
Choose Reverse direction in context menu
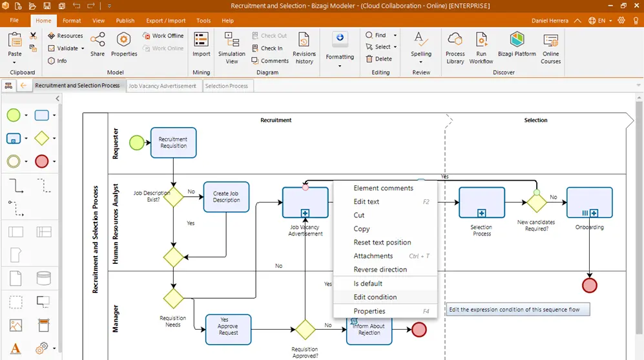385,270
